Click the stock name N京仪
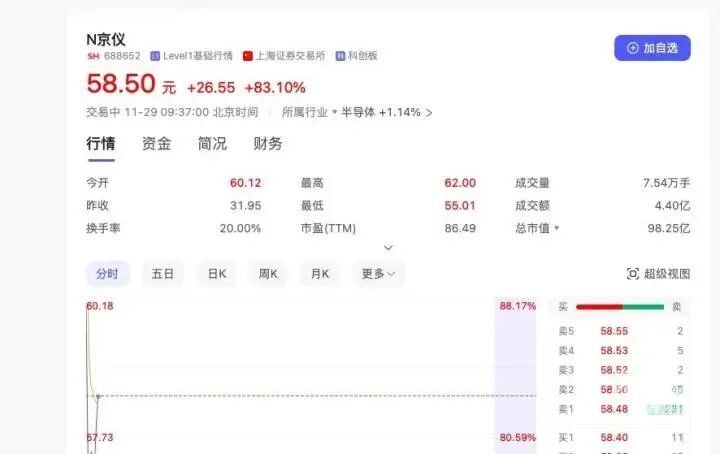The width and height of the screenshot is (720, 454). pos(106,39)
